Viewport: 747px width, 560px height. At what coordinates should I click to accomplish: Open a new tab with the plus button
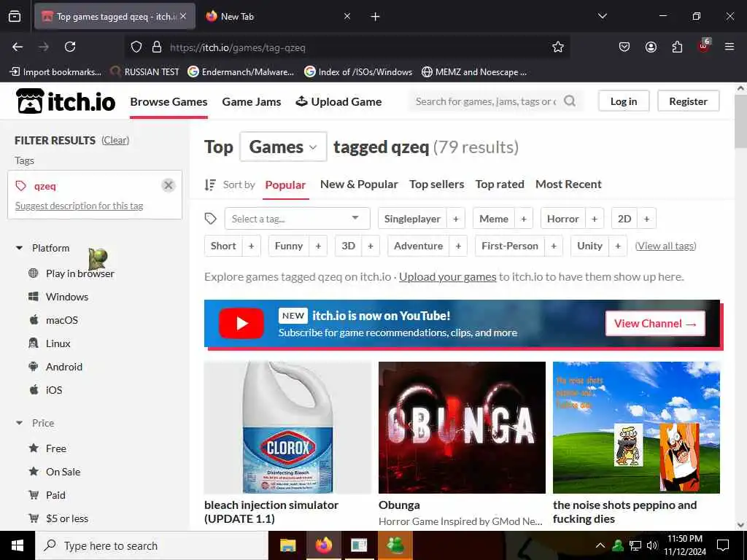pos(376,17)
